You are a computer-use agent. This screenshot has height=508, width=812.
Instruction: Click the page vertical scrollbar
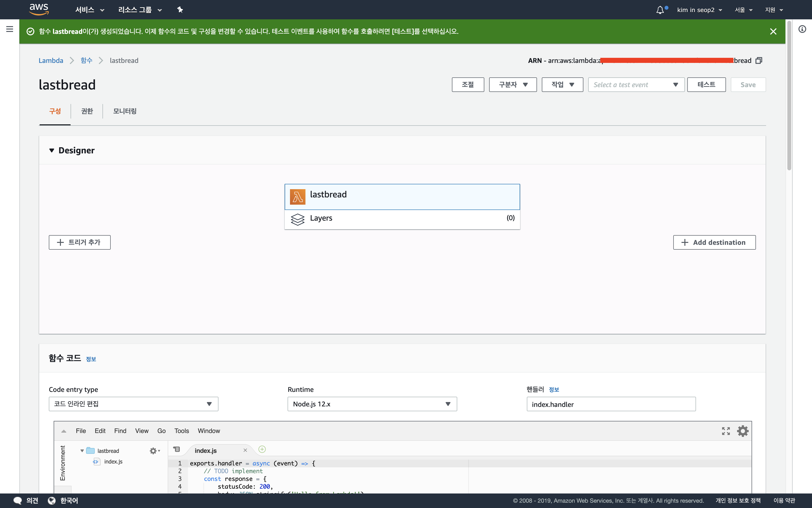pos(789,96)
